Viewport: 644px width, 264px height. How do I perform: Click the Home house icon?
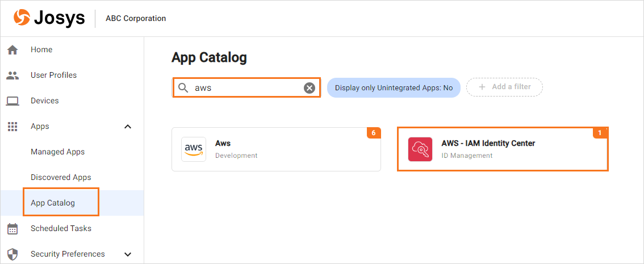12,50
